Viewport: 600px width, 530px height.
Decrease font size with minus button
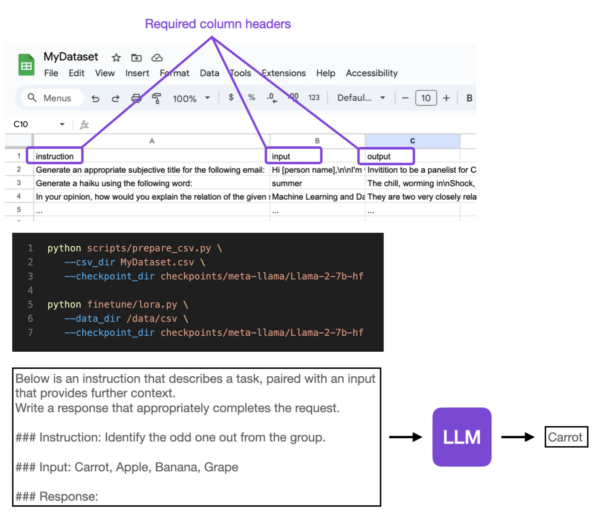(405, 98)
